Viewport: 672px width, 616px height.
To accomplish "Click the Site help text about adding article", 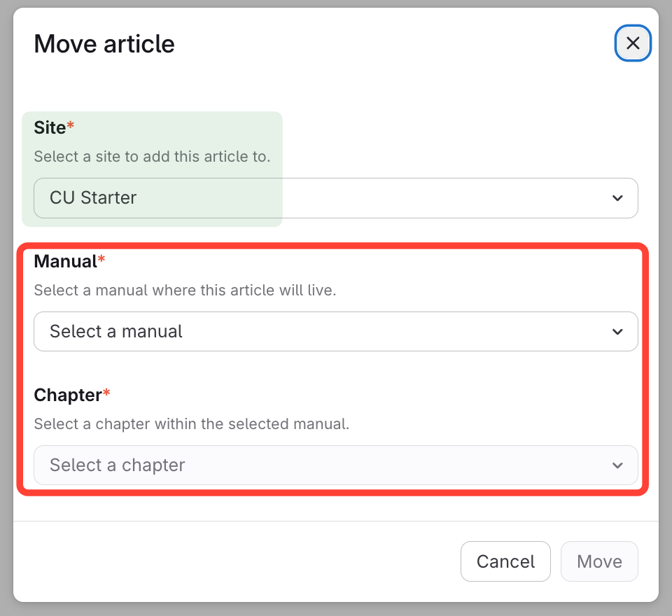I will click(x=152, y=157).
